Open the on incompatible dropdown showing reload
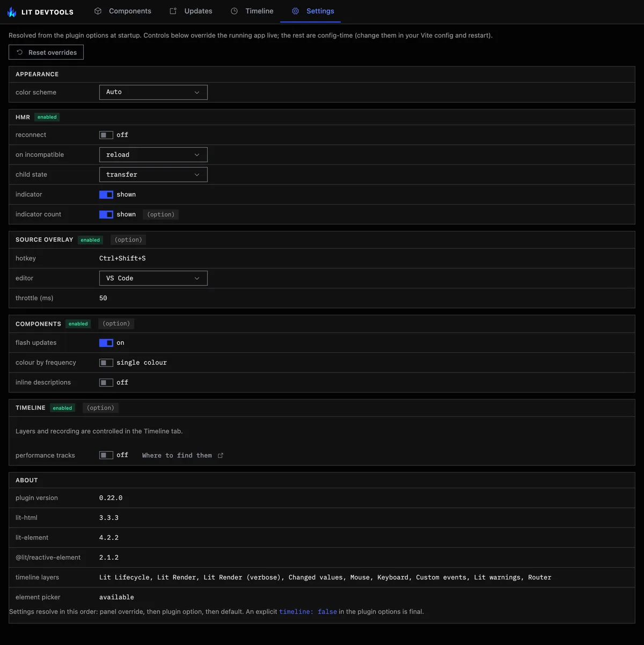Viewport: 644px width, 645px height. pos(153,155)
